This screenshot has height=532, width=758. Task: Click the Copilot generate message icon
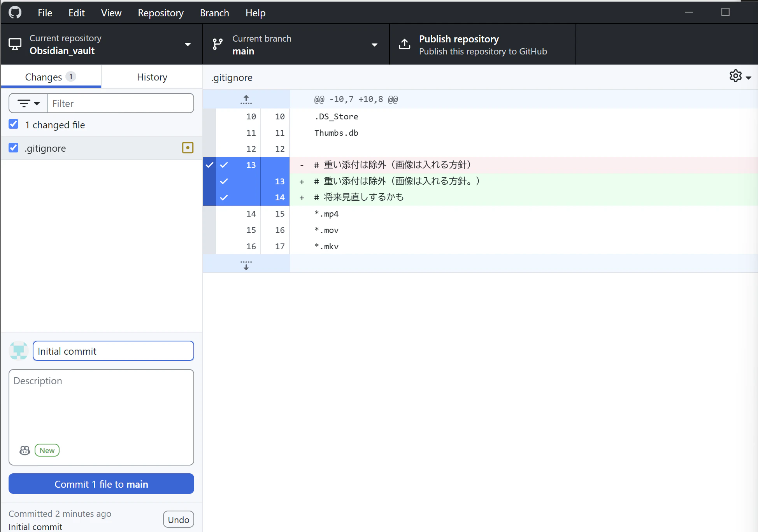[x=25, y=450]
